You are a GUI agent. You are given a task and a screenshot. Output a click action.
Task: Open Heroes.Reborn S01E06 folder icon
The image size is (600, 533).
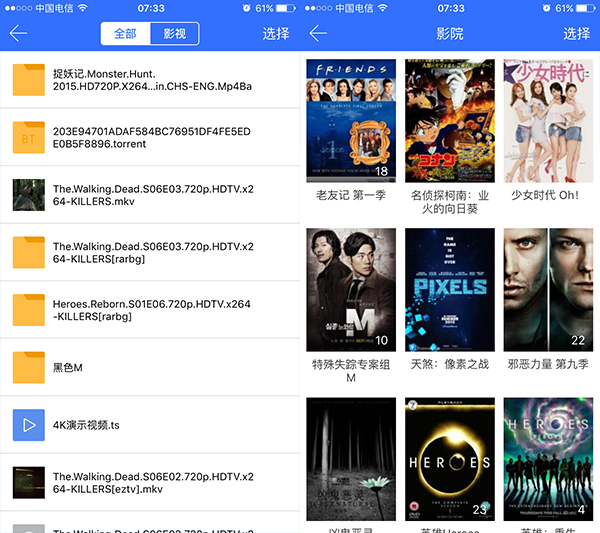(x=29, y=310)
